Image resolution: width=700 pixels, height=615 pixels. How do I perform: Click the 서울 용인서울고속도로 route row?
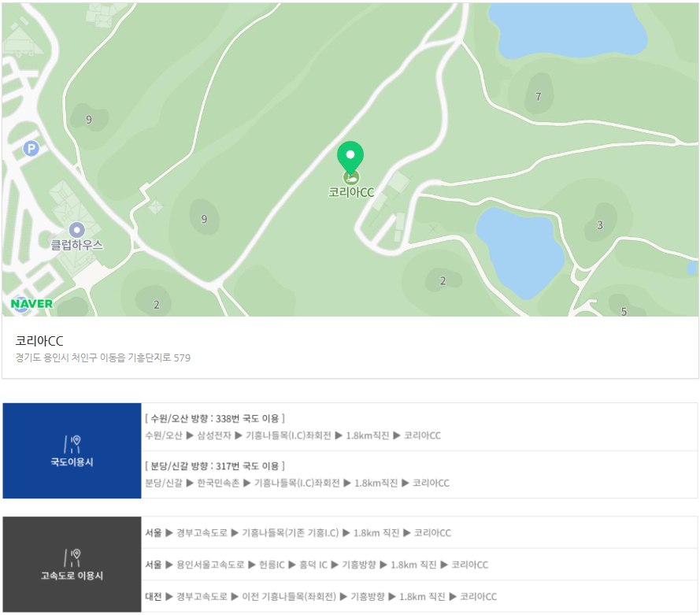point(317,565)
